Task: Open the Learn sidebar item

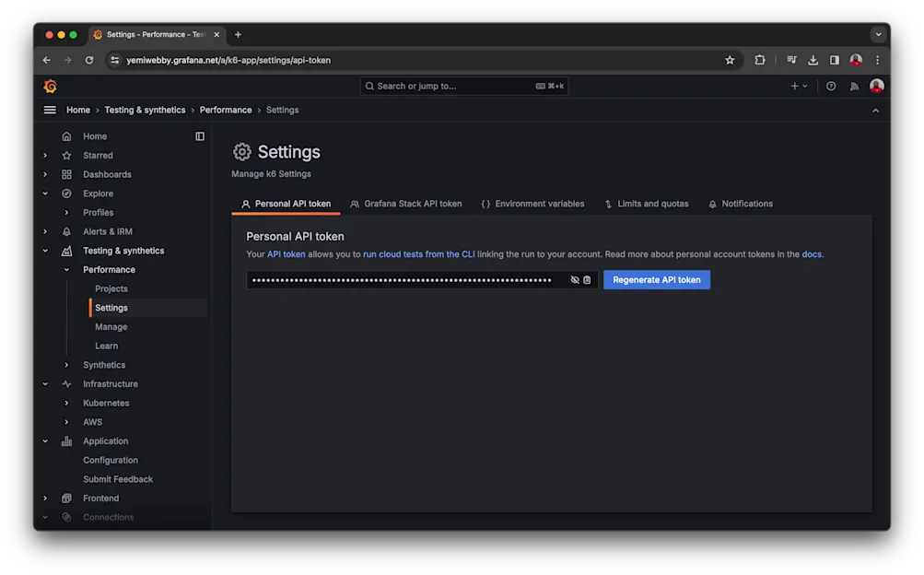Action: pyautogui.click(x=107, y=346)
